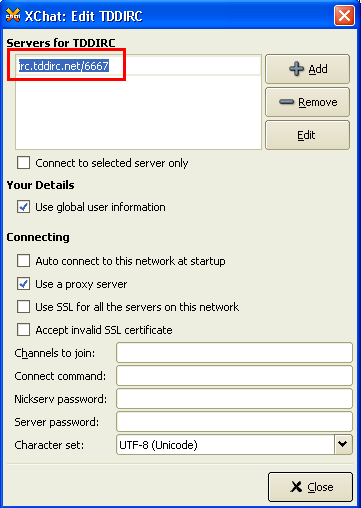Viewport: 361px width, 508px height.
Task: Click the UTF-8 (Unicode) combo box field
Action: tap(225, 444)
